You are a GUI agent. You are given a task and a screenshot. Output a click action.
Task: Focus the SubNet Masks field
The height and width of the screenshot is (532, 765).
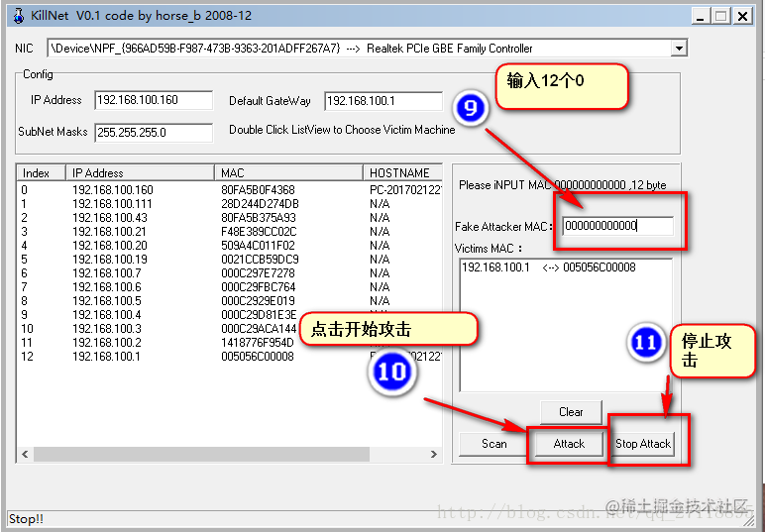pos(154,133)
